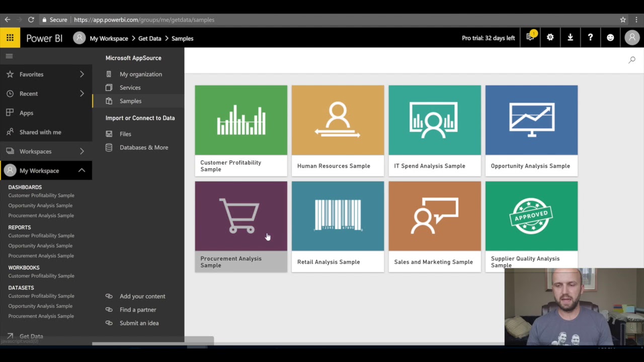This screenshot has width=644, height=362.
Task: Click the Apps icon in sidebar
Action: point(10,113)
